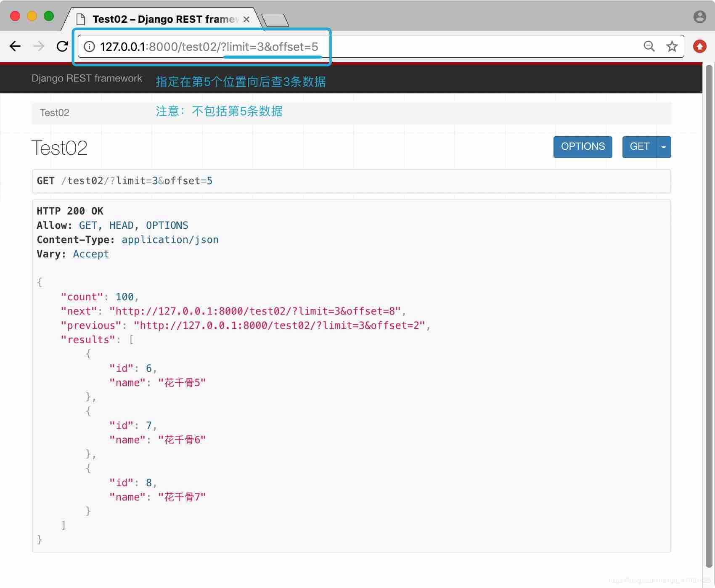Click the page icon on the Test02 tab

tap(80, 19)
